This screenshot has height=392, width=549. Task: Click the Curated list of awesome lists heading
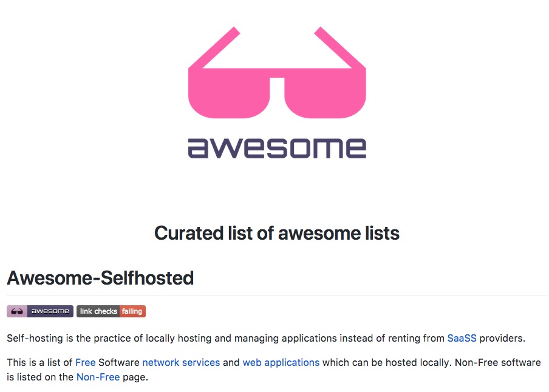click(277, 233)
